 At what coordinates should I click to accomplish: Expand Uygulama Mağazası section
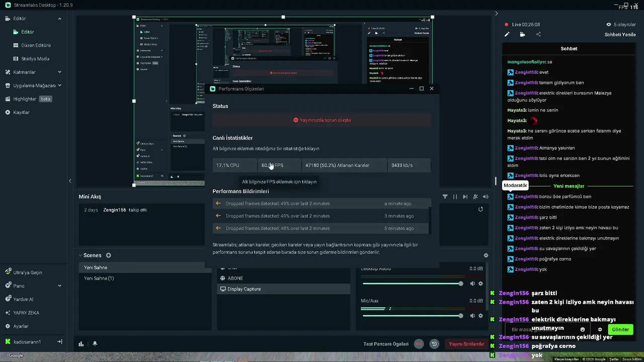pos(59,85)
